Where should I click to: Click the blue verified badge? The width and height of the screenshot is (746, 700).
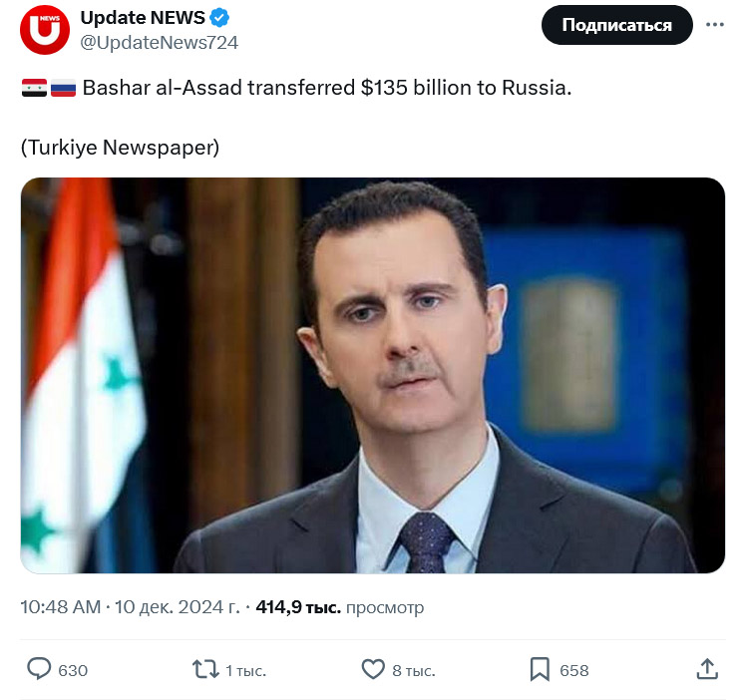tap(220, 18)
